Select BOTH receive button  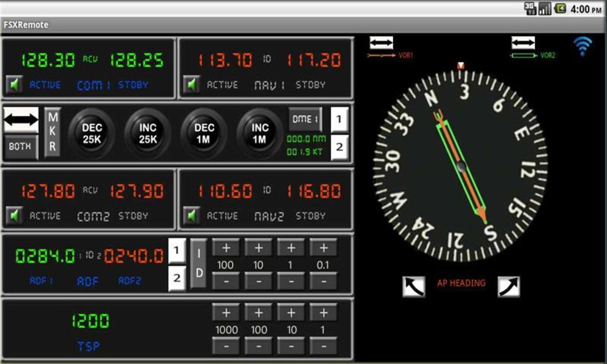click(x=21, y=147)
